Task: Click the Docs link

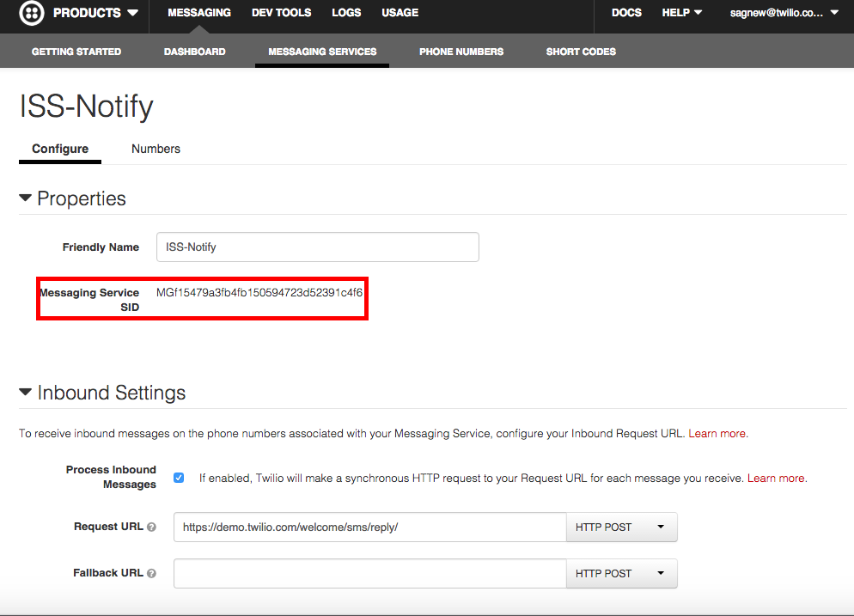Action: point(626,13)
